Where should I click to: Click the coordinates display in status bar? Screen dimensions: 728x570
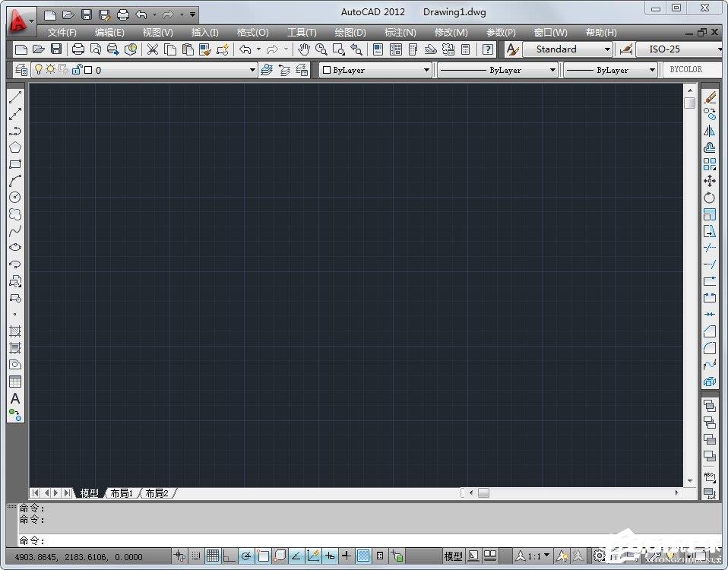click(x=79, y=556)
